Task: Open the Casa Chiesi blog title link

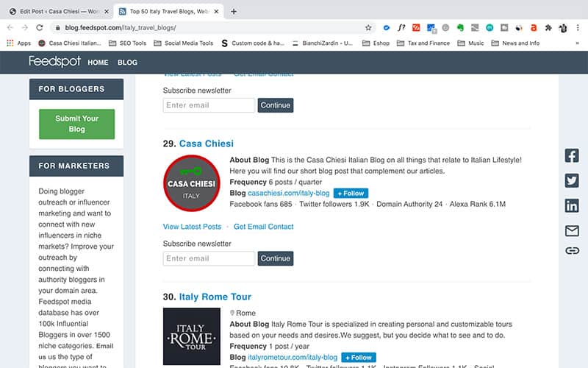Action: pos(207,144)
